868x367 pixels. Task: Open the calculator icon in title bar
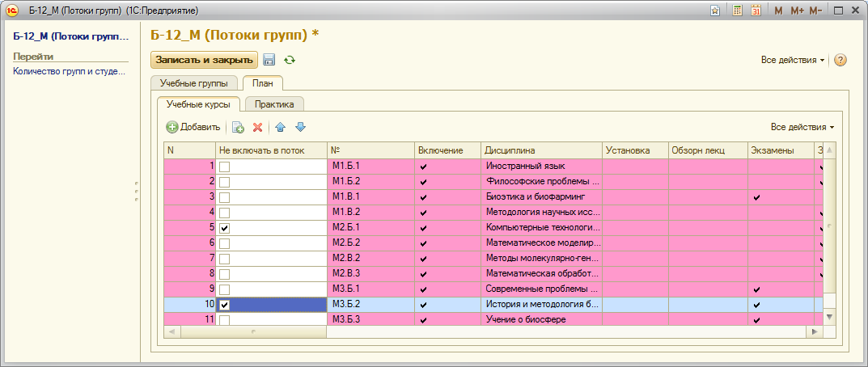[x=737, y=11]
